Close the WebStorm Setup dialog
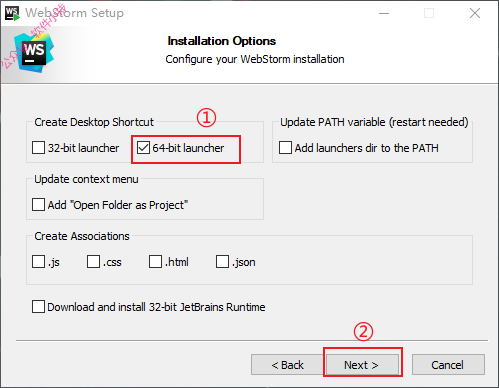Image resolution: width=499 pixels, height=388 pixels. click(x=475, y=13)
